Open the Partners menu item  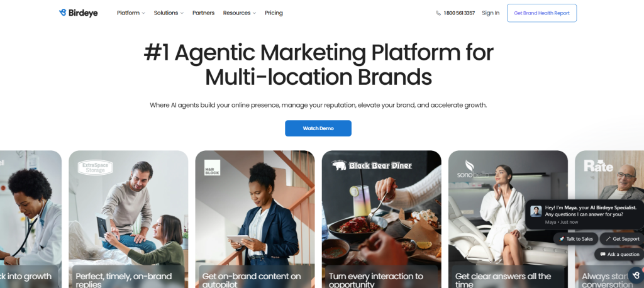(x=203, y=13)
